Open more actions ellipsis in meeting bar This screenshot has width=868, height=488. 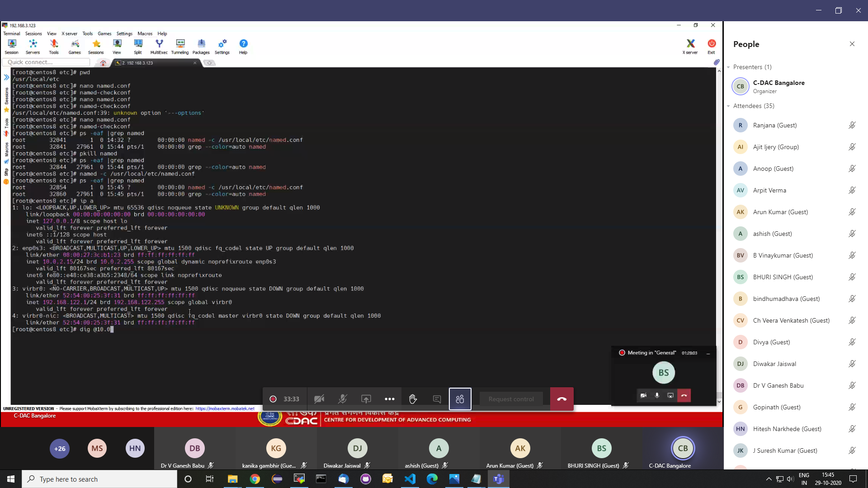point(389,399)
